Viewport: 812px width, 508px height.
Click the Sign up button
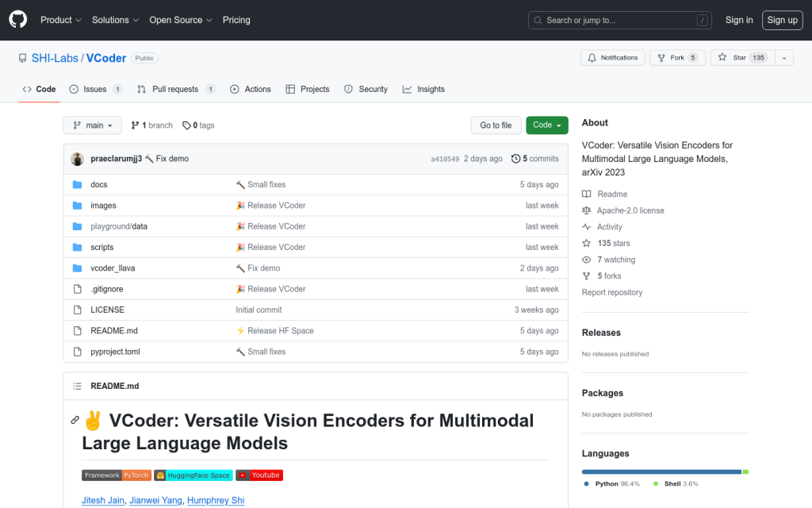(782, 20)
